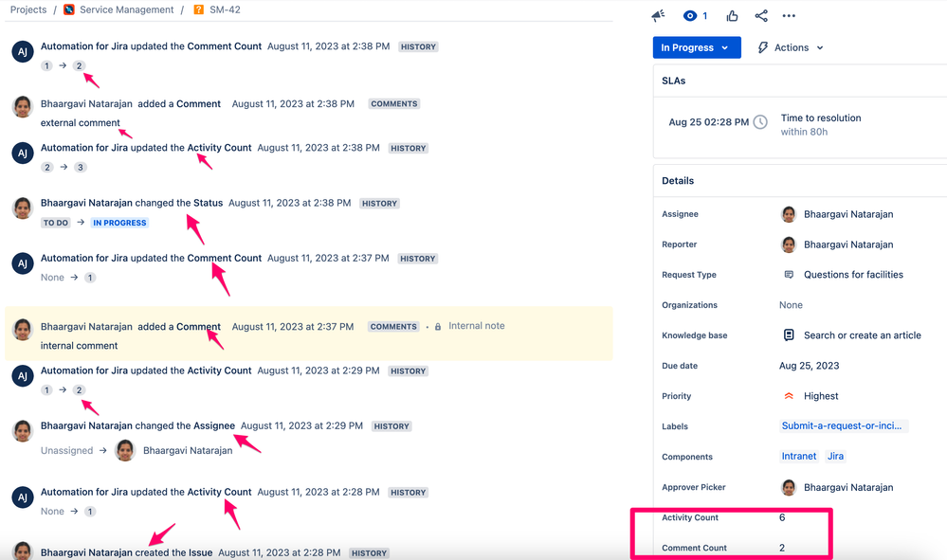Click the SLA clock icon
Screen dimensions: 947x560
[x=759, y=122]
